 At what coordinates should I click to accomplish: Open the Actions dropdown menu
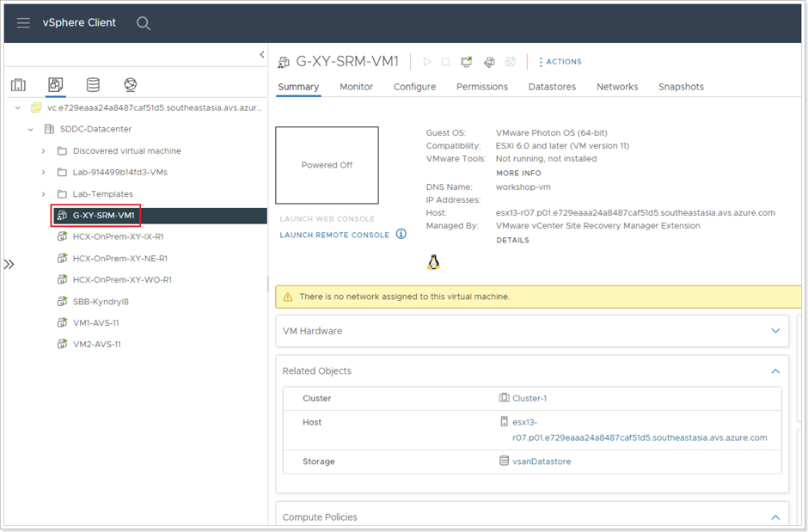pos(560,62)
